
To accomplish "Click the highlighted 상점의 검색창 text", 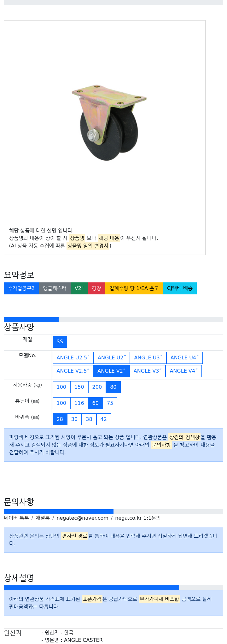I will point(184,437).
